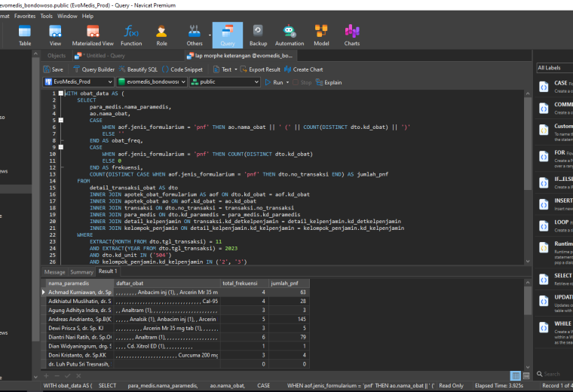Switch to the Message tab
Image resolution: width=573 pixels, height=392 pixels.
tap(54, 272)
